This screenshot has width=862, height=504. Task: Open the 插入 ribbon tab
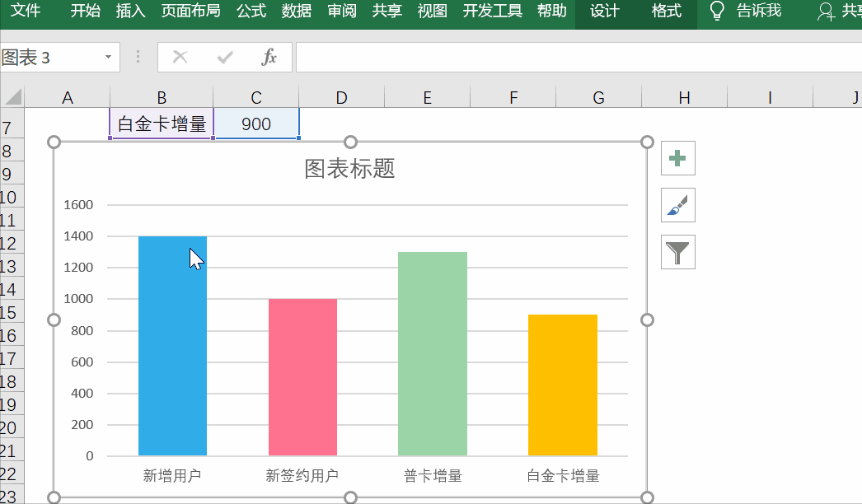[129, 12]
